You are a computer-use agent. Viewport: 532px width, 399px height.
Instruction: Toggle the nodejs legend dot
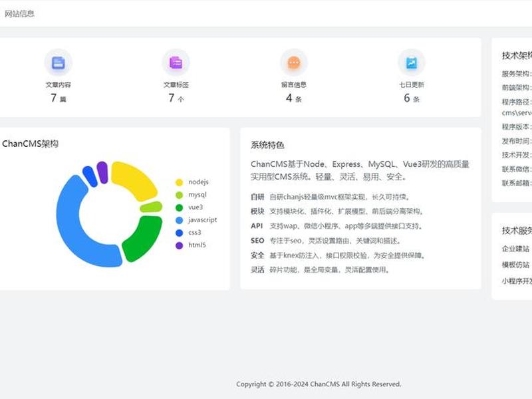[x=179, y=182]
